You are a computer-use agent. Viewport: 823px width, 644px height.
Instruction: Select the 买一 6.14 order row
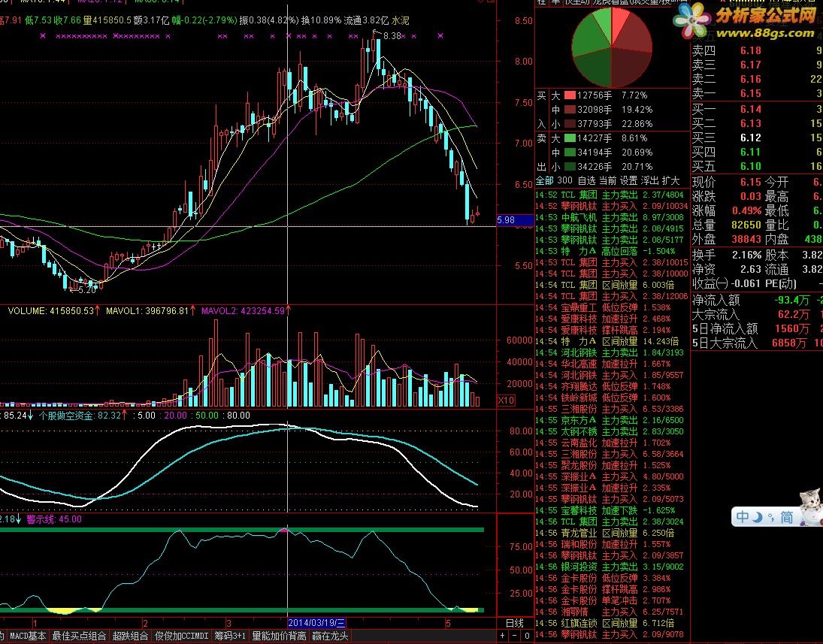(x=757, y=109)
